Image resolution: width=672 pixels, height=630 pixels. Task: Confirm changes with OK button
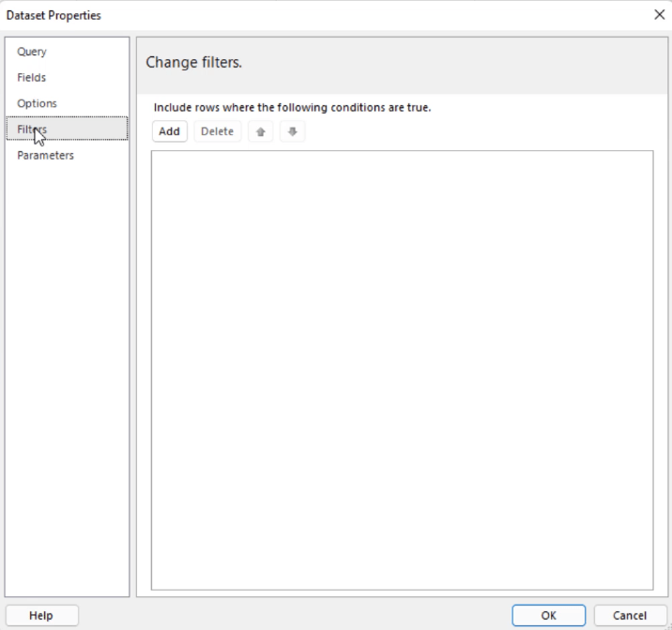(548, 615)
